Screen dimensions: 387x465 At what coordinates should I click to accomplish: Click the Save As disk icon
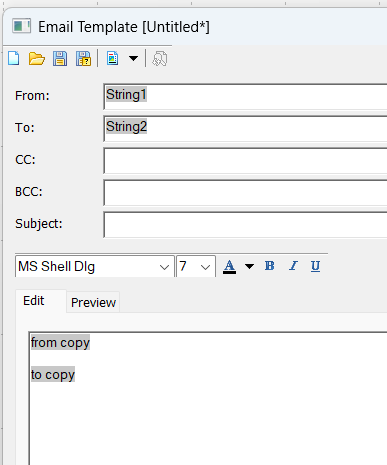point(83,59)
